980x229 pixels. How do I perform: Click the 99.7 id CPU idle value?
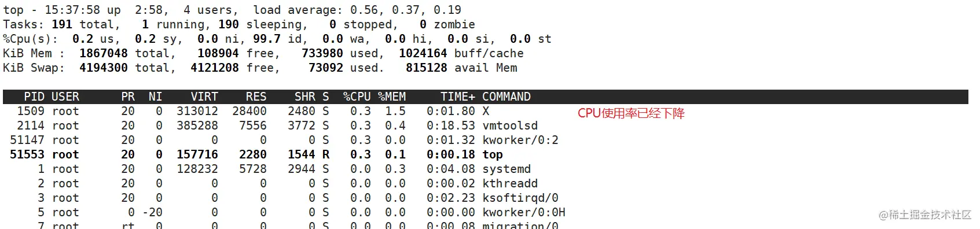click(267, 39)
